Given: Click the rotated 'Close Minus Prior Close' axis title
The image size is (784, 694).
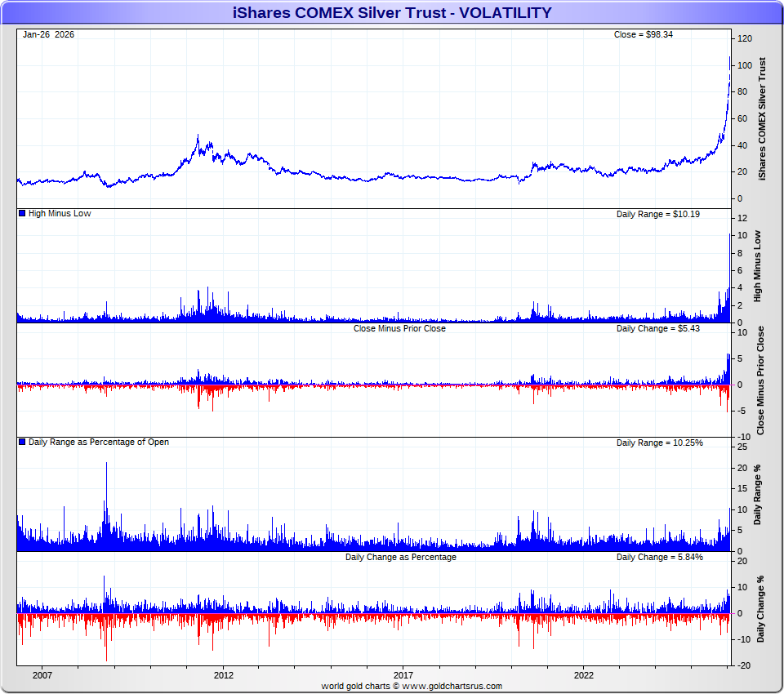Looking at the screenshot, I should [760, 380].
